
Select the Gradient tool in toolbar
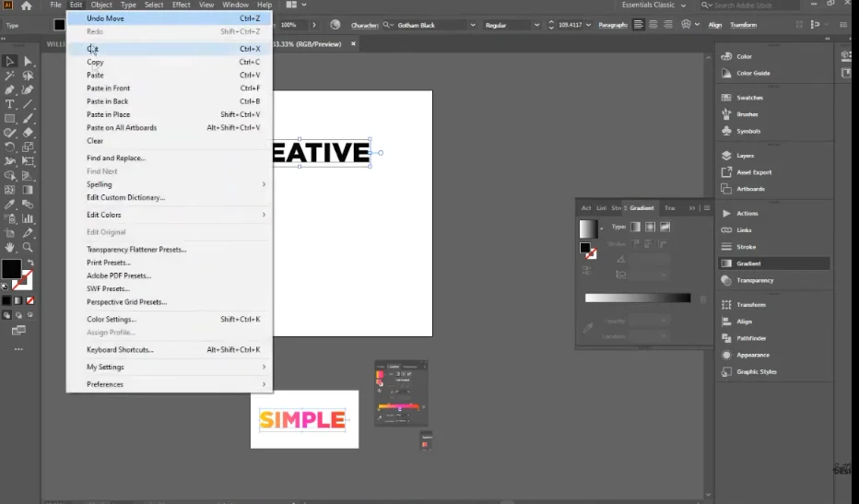(x=28, y=190)
